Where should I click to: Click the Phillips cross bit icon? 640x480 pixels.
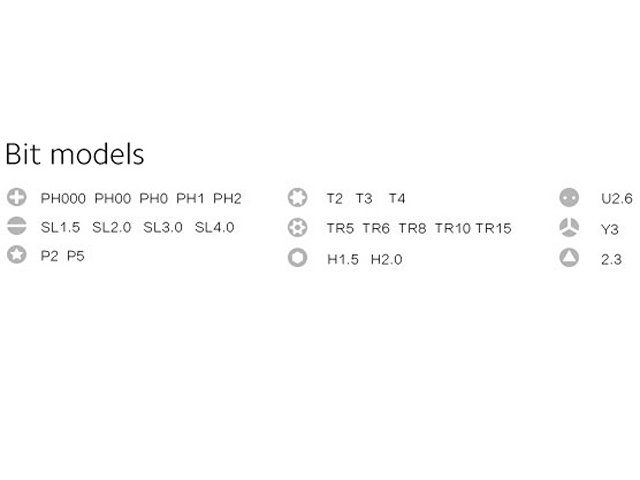pos(16,198)
